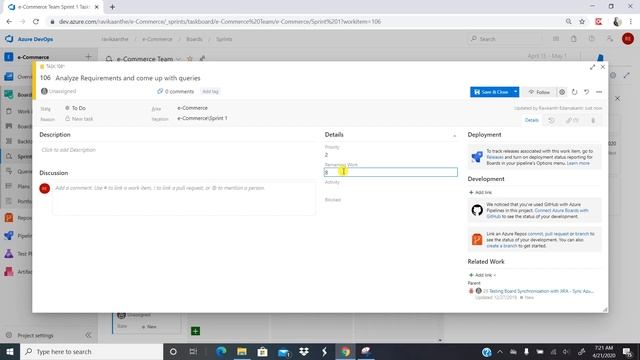Reload the browser page
This screenshot has height=360, width=640.
coord(36,22)
